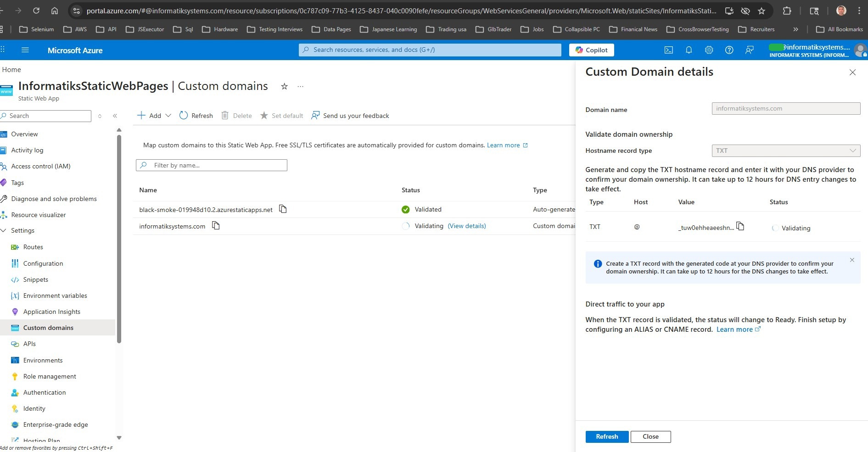The height and width of the screenshot is (452, 868).
Task: Open Identity settings
Action: pyautogui.click(x=34, y=408)
